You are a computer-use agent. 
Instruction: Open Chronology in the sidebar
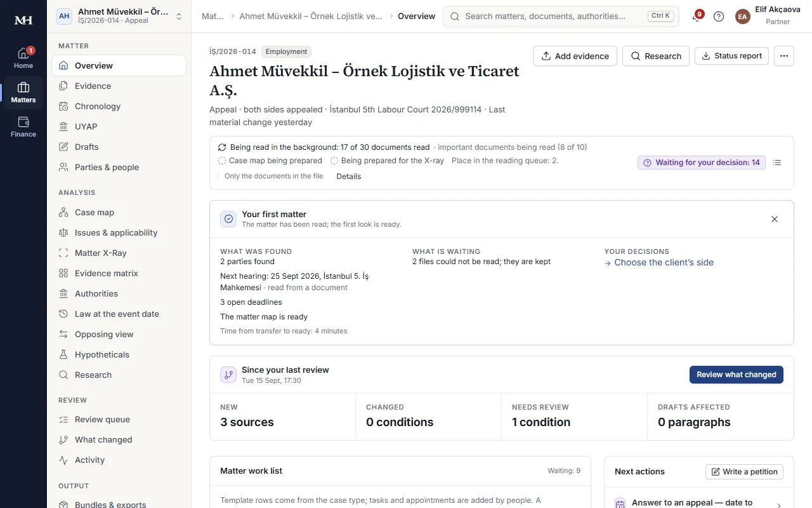click(119, 106)
